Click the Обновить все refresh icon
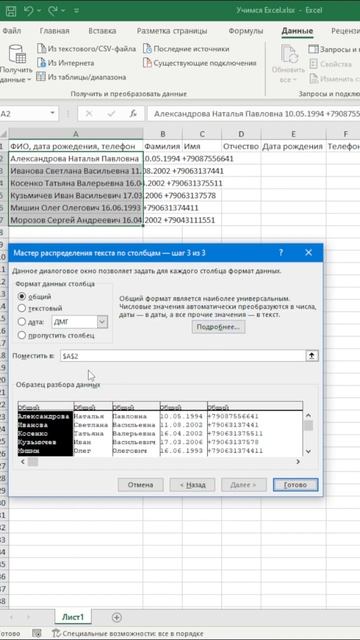Image resolution: width=360 pixels, height=640 pixels. [289, 54]
